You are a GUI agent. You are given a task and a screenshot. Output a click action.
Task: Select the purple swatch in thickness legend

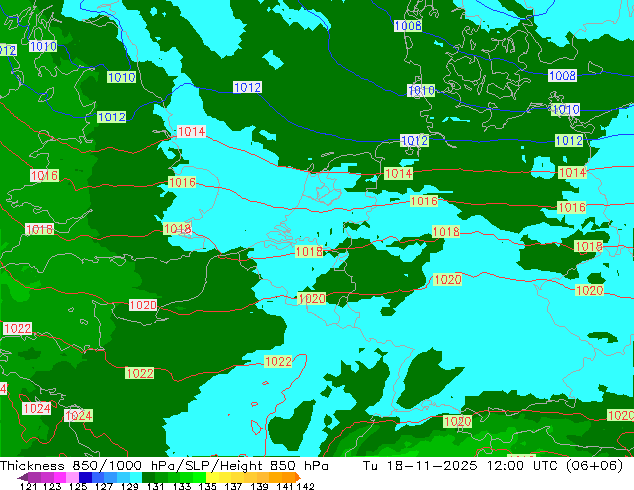[30, 477]
